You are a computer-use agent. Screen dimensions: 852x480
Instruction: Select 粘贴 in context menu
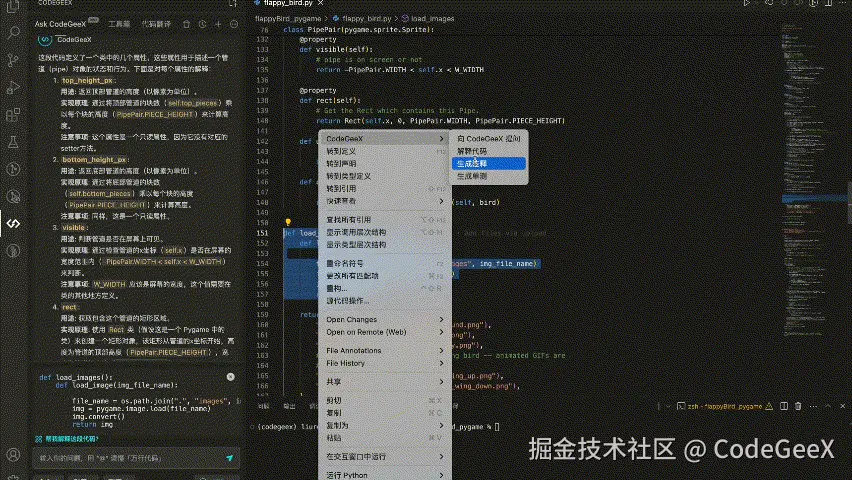click(x=385, y=438)
